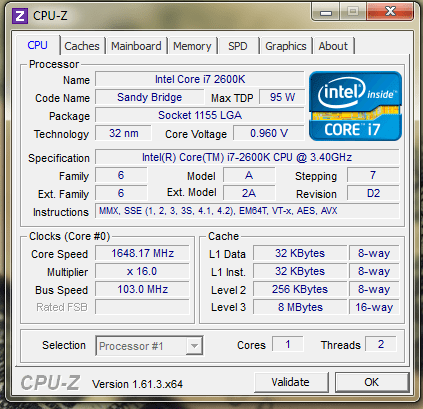Viewport: 423px width, 409px height.
Task: Click the L1 Data 8-way value
Action: (x=374, y=253)
